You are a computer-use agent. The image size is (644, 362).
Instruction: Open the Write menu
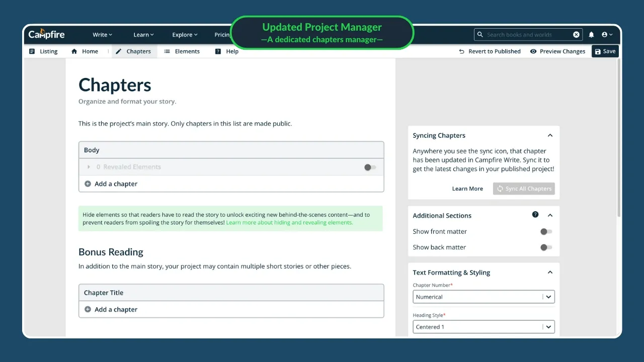(102, 35)
